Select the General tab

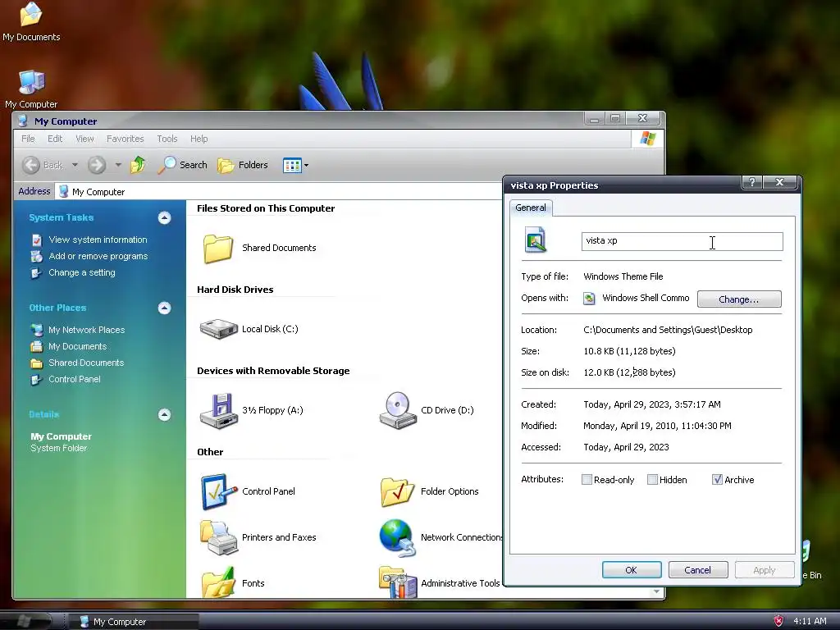pos(531,208)
